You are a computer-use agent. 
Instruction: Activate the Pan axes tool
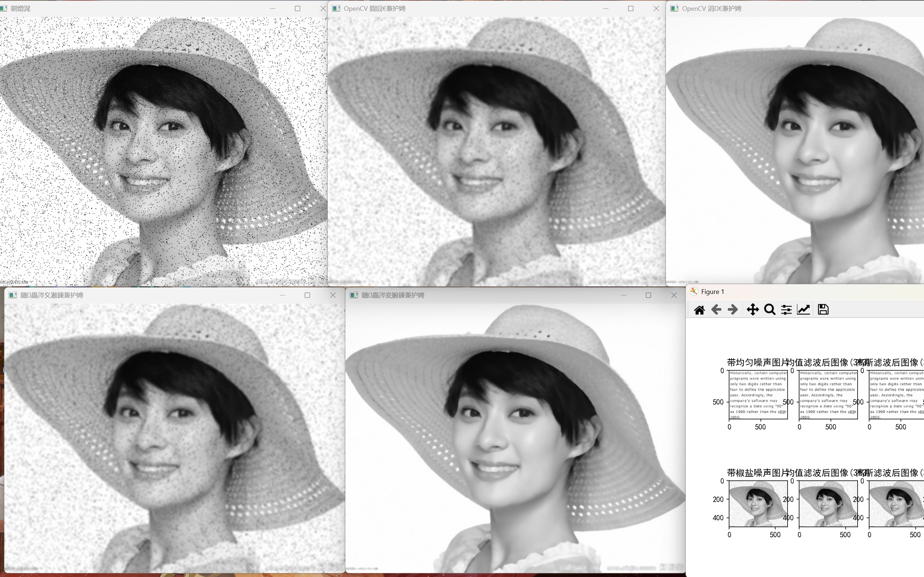tap(753, 309)
